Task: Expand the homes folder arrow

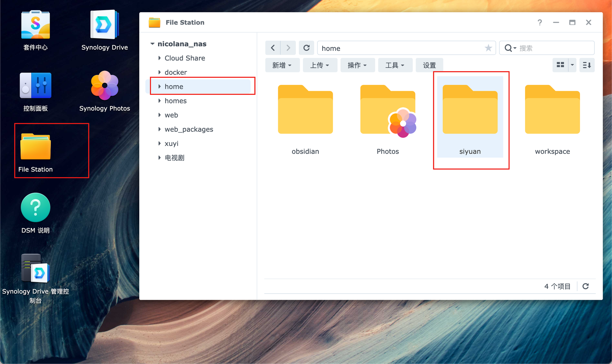Action: [160, 101]
